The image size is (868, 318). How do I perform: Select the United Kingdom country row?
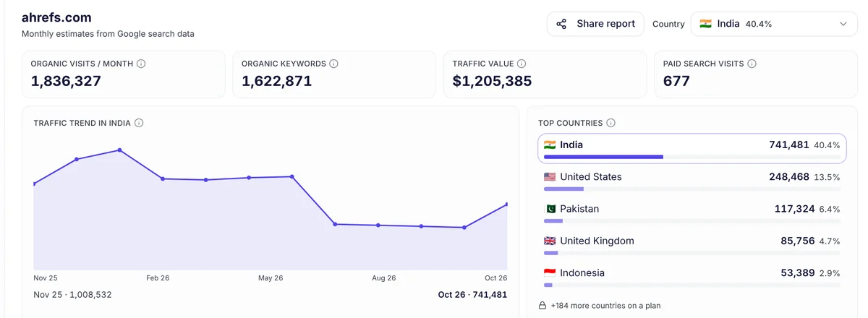pos(692,244)
